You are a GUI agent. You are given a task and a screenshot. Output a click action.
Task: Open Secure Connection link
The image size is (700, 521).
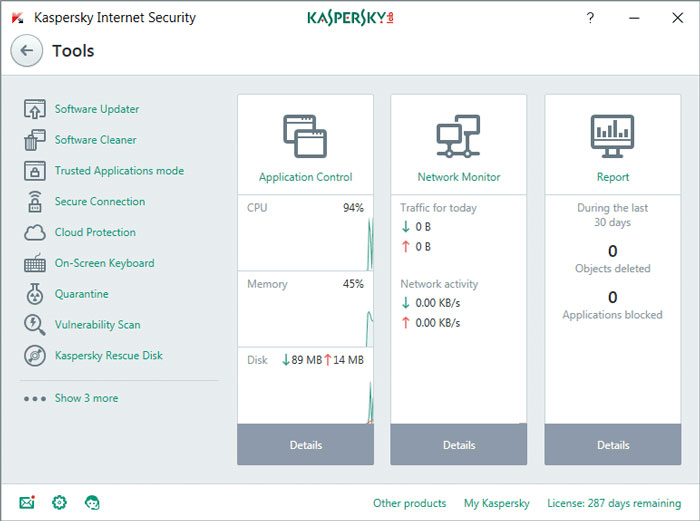(x=100, y=201)
